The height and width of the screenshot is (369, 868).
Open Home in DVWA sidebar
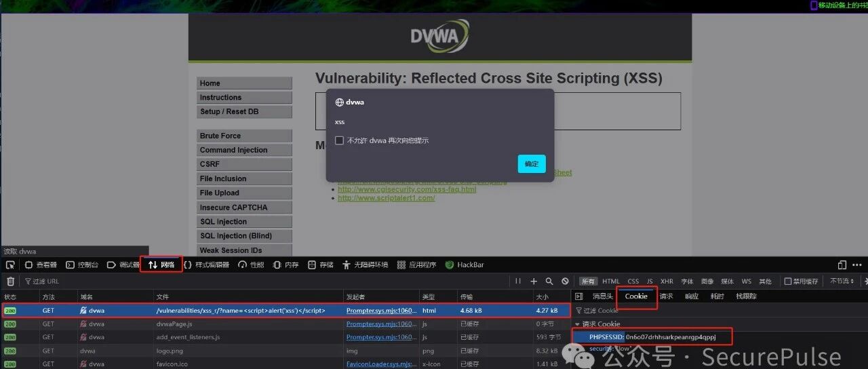click(x=244, y=83)
